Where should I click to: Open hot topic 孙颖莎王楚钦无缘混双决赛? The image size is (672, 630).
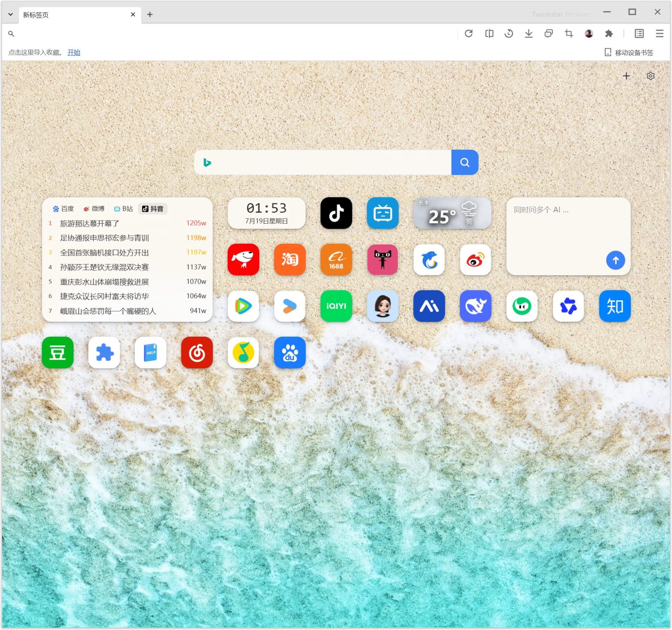127,267
